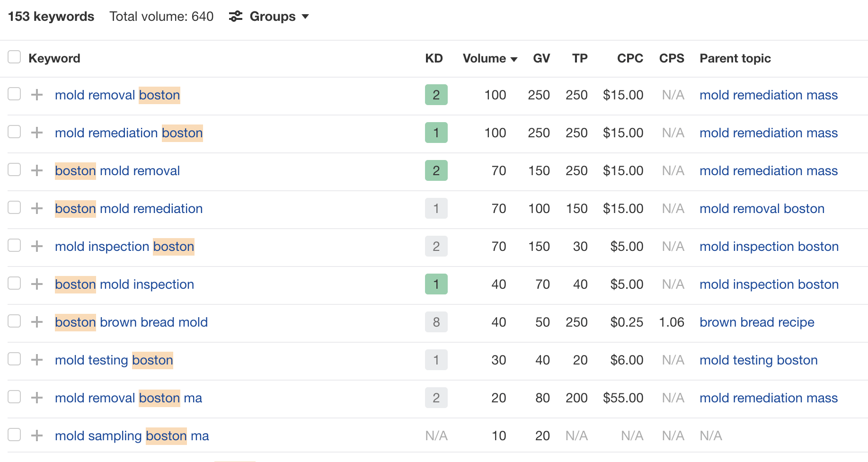This screenshot has height=462, width=868.
Task: Expand "mold removal boston ma" via plus icon
Action: click(x=36, y=398)
